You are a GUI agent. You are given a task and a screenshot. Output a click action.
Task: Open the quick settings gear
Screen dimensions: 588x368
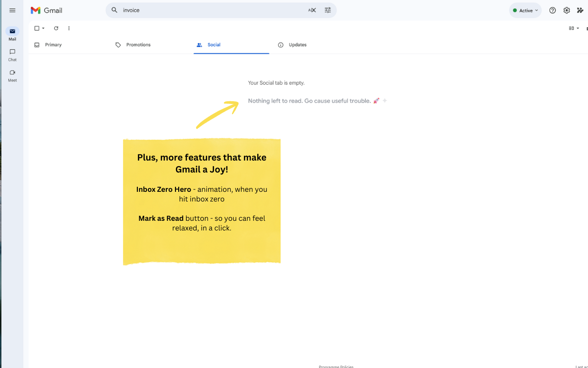566,10
